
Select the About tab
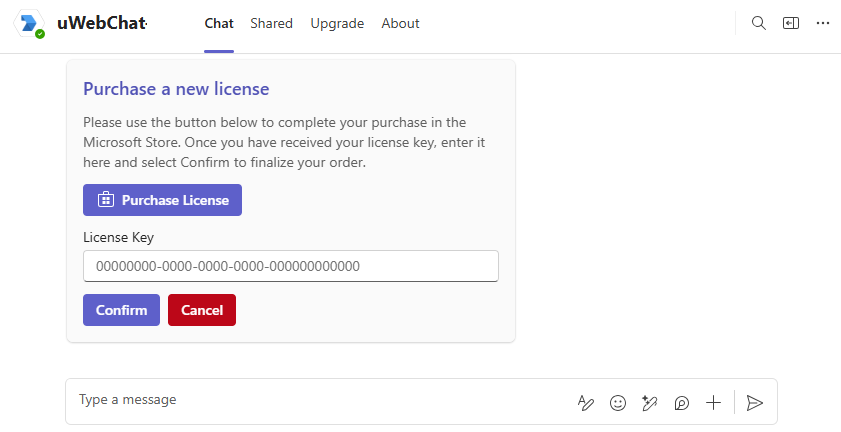point(400,23)
